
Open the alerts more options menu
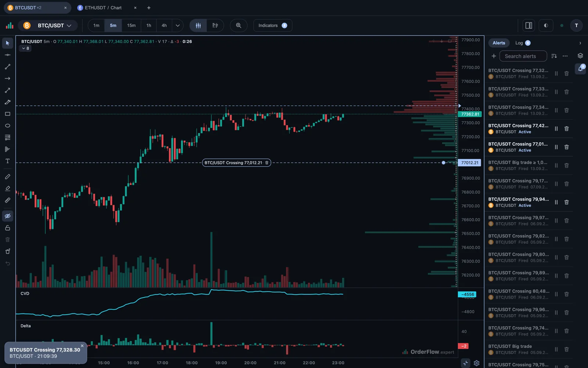click(565, 56)
